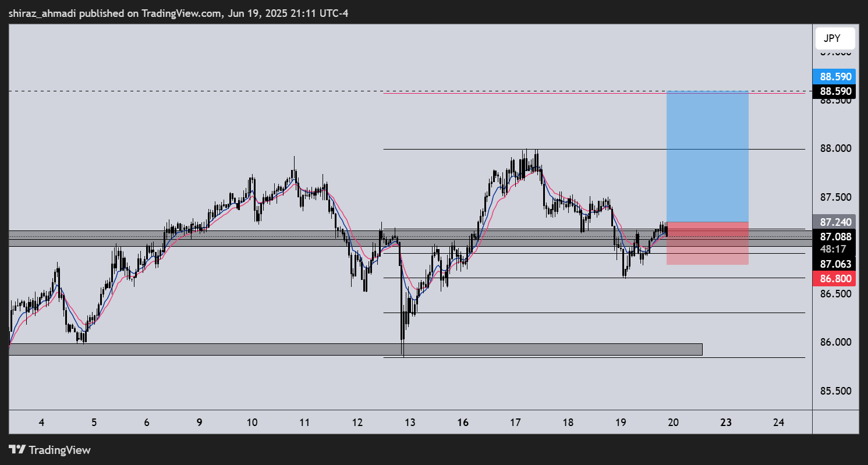
Task: Click date label 13 on time axis
Action: [x=410, y=423]
